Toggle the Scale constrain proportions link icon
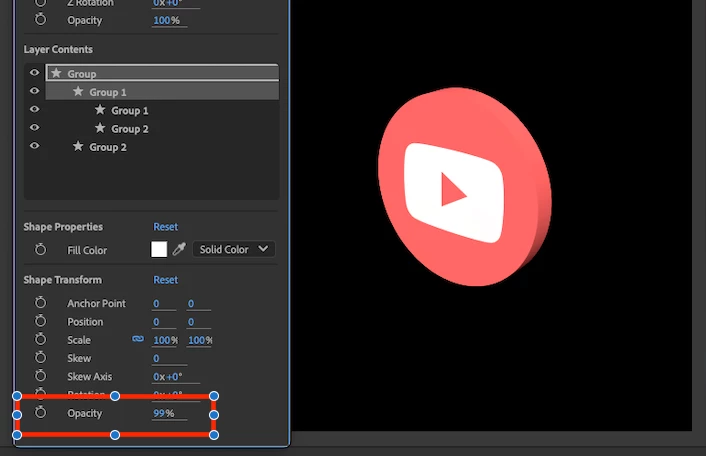The image size is (706, 456). tap(138, 339)
